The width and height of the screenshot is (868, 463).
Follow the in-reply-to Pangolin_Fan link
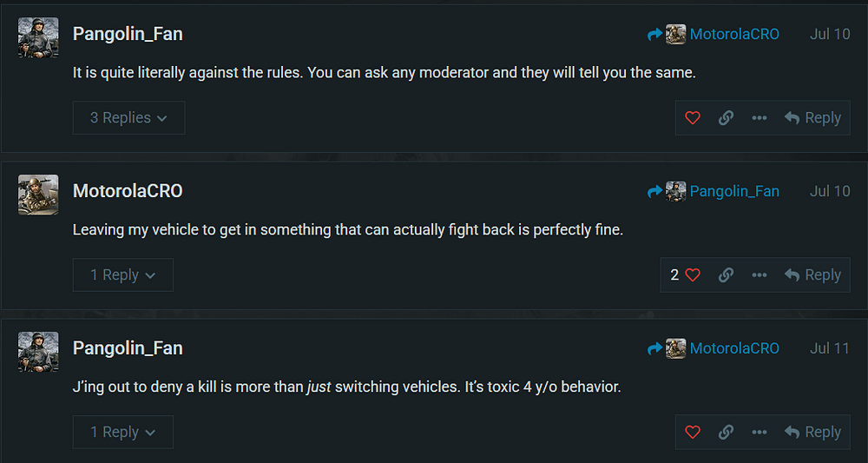pyautogui.click(x=713, y=192)
